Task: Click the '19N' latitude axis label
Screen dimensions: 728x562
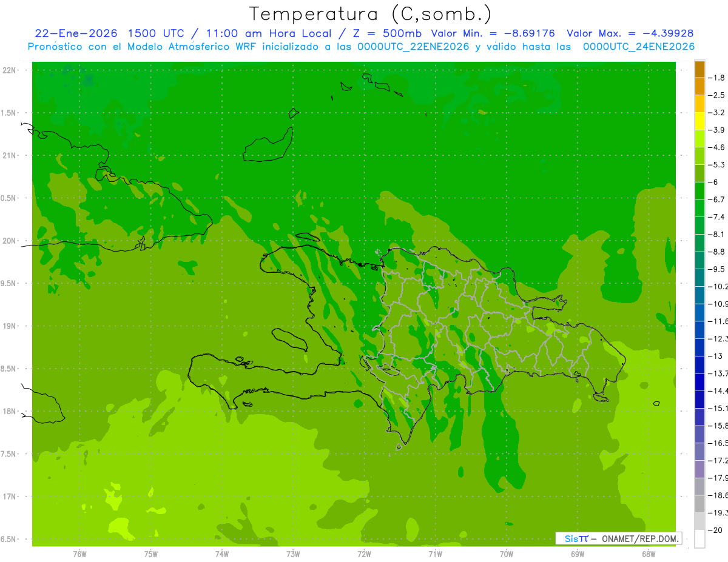Action: pos(10,326)
